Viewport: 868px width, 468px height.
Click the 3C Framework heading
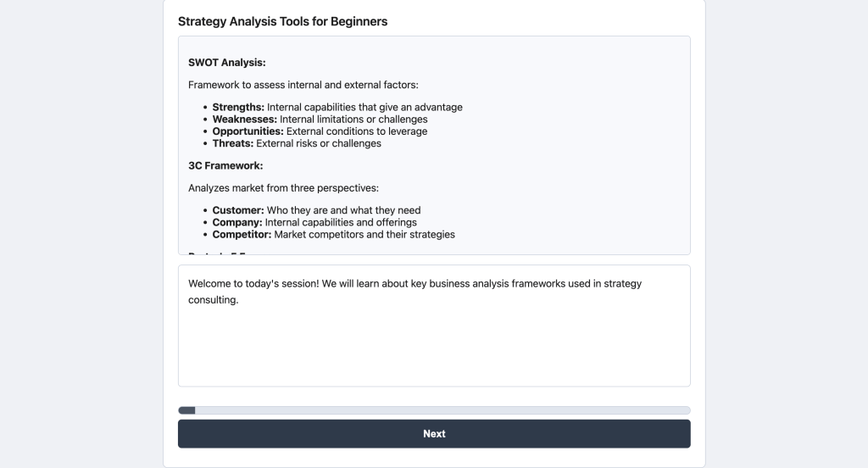click(225, 165)
